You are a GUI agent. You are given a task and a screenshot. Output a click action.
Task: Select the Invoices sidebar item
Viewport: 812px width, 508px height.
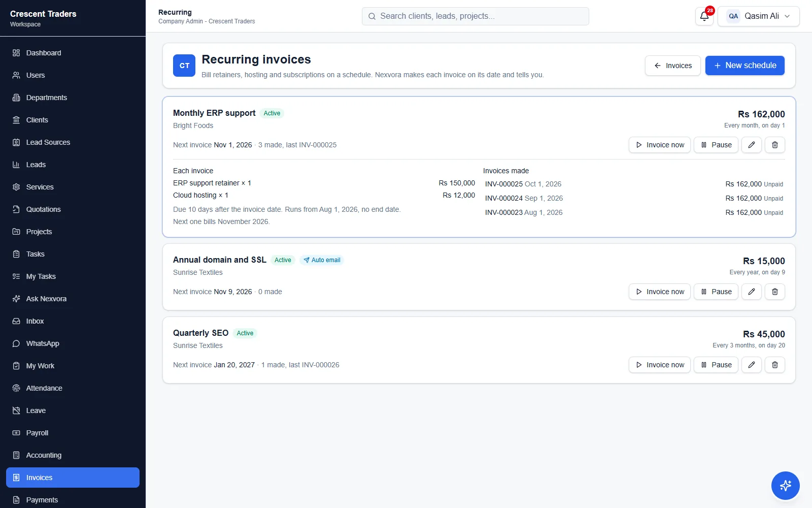(x=73, y=478)
